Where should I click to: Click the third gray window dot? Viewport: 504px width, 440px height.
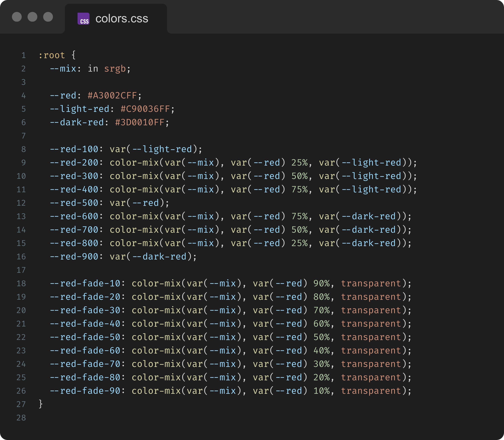(x=48, y=17)
